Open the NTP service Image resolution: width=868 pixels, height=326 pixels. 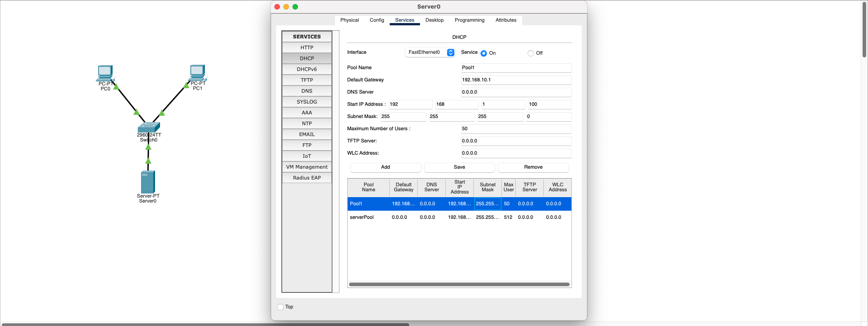pos(307,123)
